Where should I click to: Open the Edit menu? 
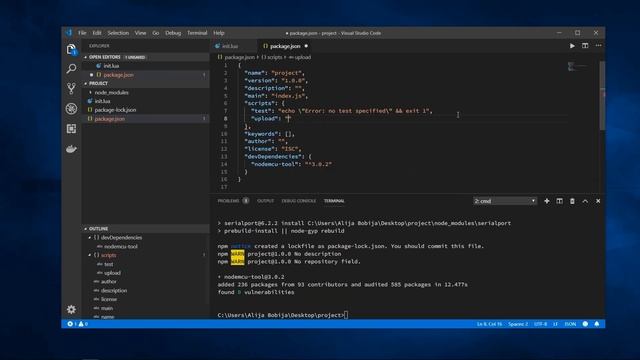pyautogui.click(x=97, y=33)
